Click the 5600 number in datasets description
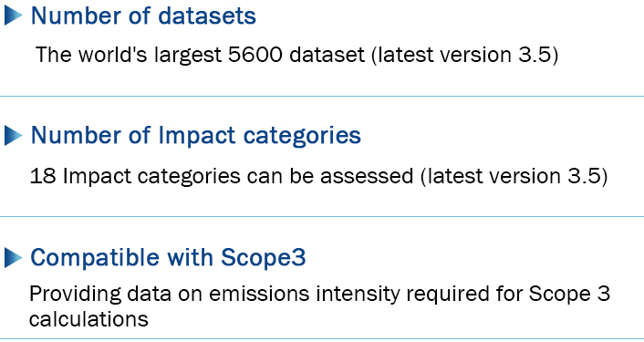This screenshot has height=342, width=644. click(255, 55)
